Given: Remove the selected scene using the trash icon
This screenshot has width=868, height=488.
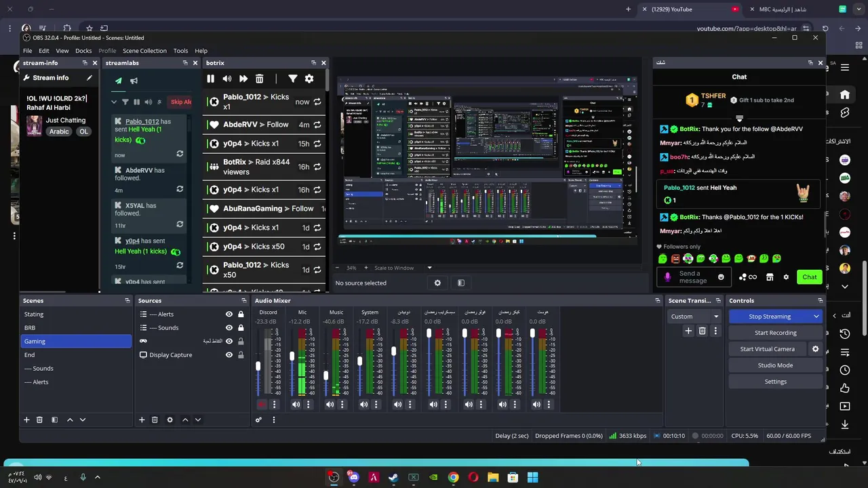Looking at the screenshot, I should pos(39,420).
